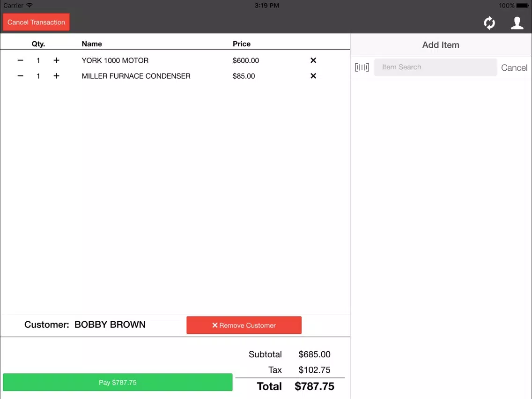This screenshot has width=532, height=399.
Task: Tap the Price column header
Action: point(242,44)
